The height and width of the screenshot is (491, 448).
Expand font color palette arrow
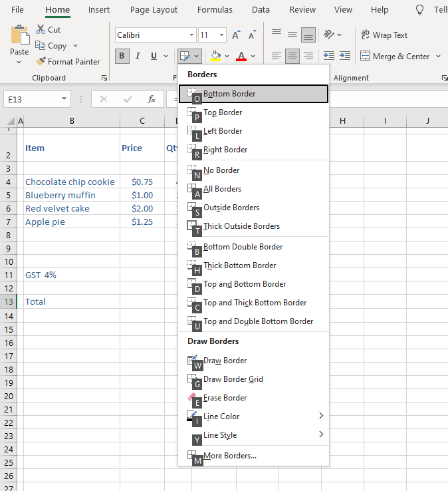(x=253, y=57)
